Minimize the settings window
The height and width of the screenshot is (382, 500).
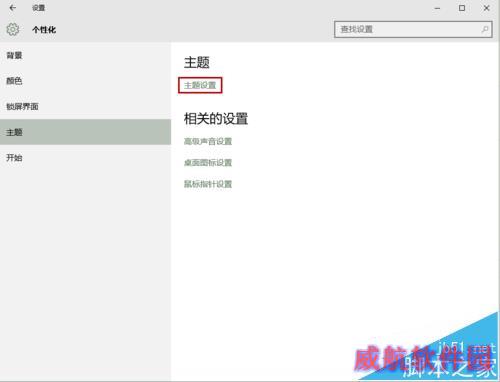(x=437, y=8)
